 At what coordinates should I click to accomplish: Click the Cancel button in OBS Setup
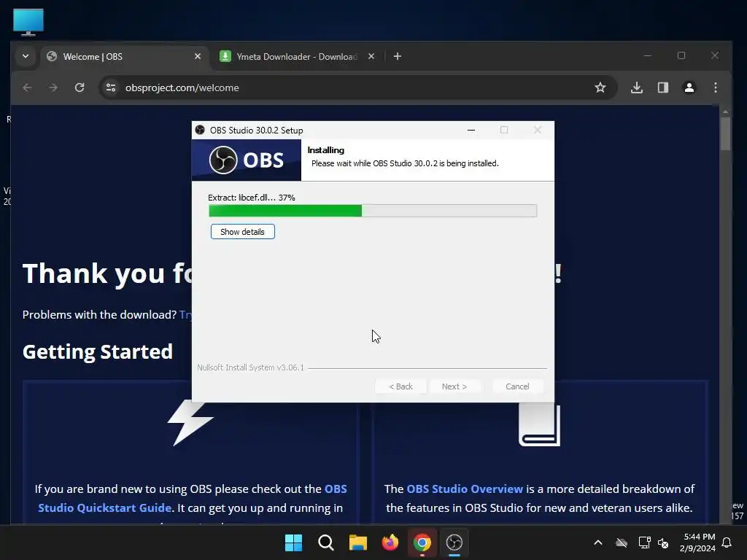[517, 386]
